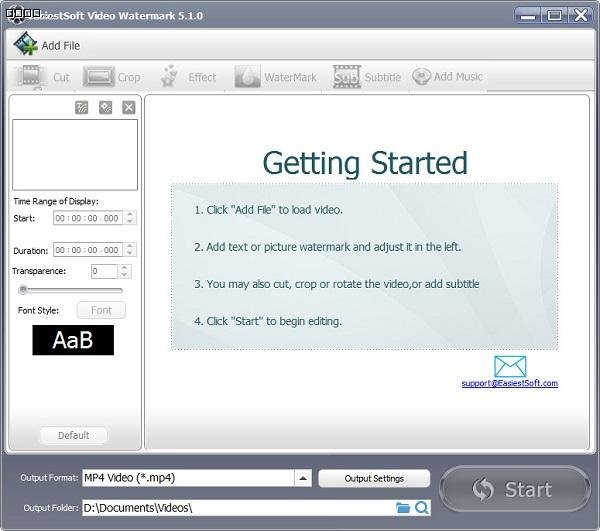Click the Font button
The height and width of the screenshot is (531, 600).
(x=101, y=310)
